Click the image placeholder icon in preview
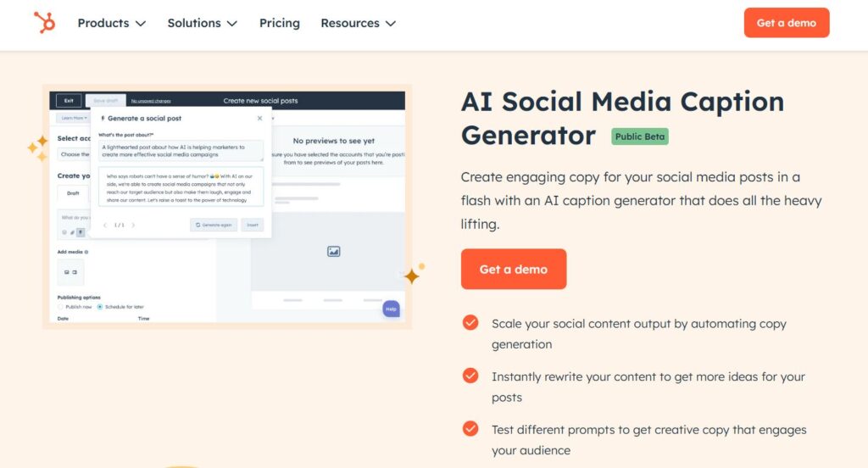 pos(333,252)
